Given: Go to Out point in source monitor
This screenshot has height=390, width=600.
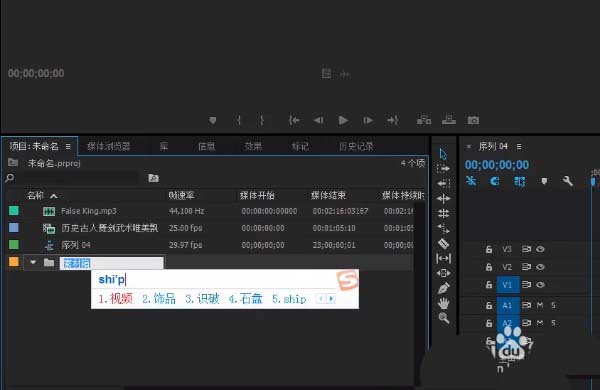Looking at the screenshot, I should tap(393, 121).
